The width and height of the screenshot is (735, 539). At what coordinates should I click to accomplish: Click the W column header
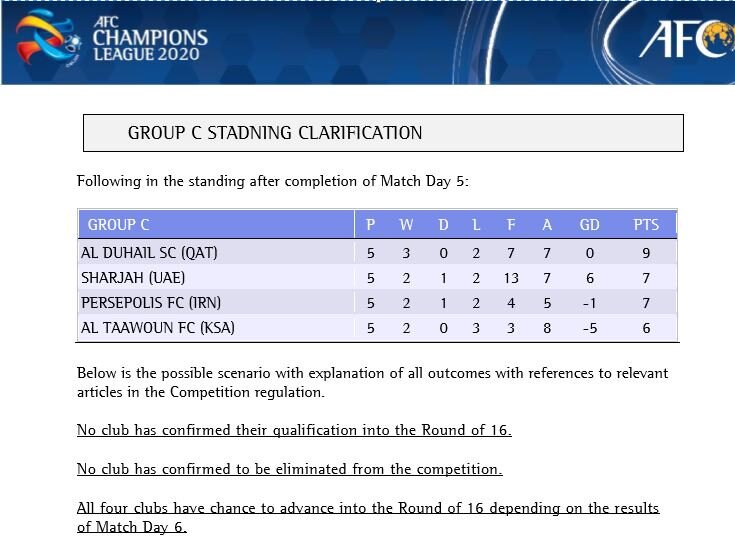click(x=406, y=225)
